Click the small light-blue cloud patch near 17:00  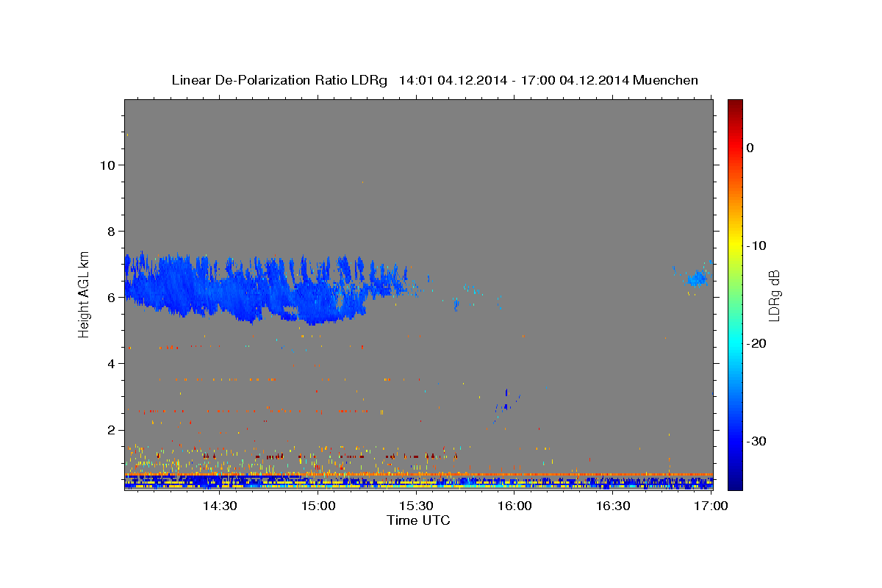tap(697, 279)
